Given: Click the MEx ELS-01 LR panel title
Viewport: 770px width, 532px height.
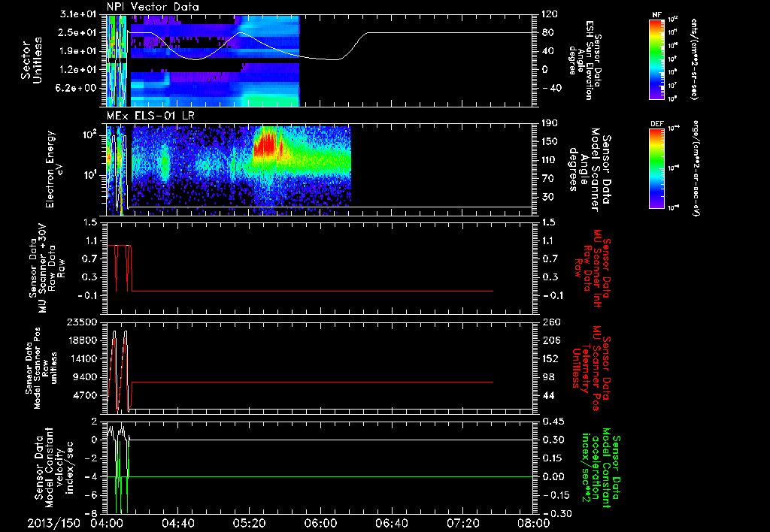Looking at the screenshot, I should tap(152, 116).
